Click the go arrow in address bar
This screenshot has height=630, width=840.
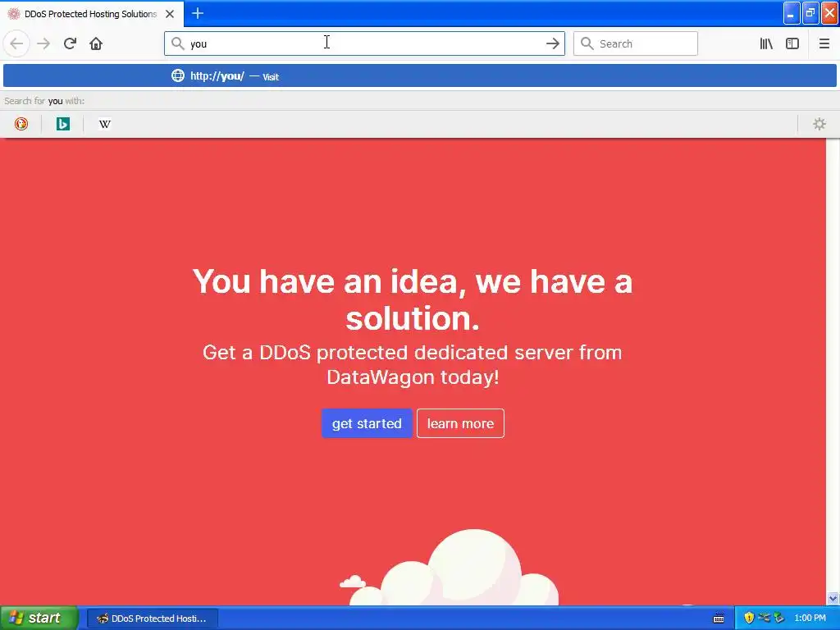pos(552,44)
